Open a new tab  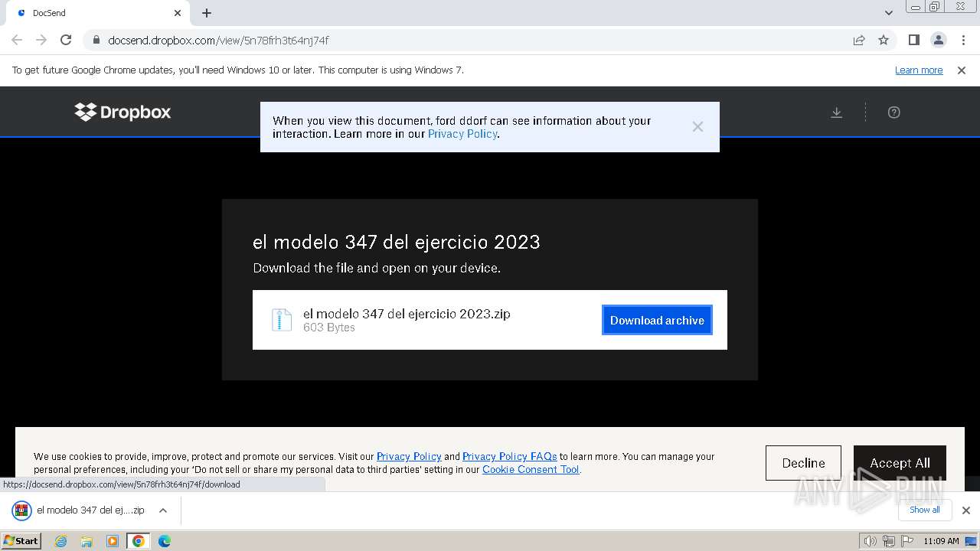point(207,13)
